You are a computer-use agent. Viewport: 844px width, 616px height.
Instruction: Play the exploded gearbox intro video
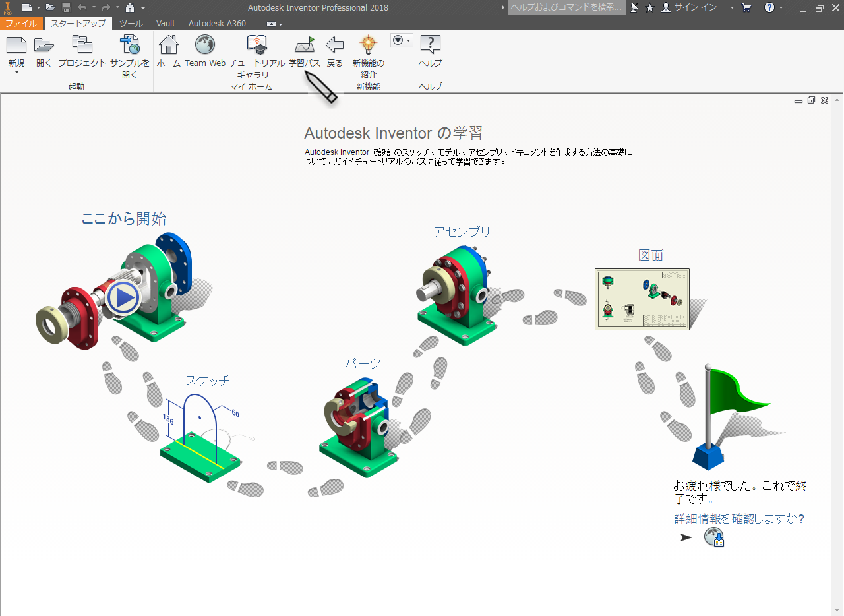click(x=123, y=297)
